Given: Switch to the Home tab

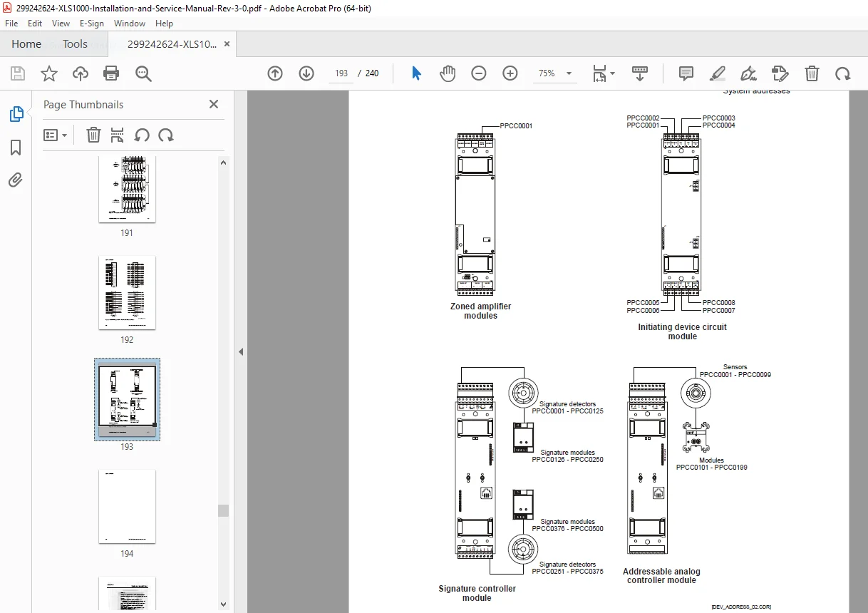Looking at the screenshot, I should tap(26, 43).
